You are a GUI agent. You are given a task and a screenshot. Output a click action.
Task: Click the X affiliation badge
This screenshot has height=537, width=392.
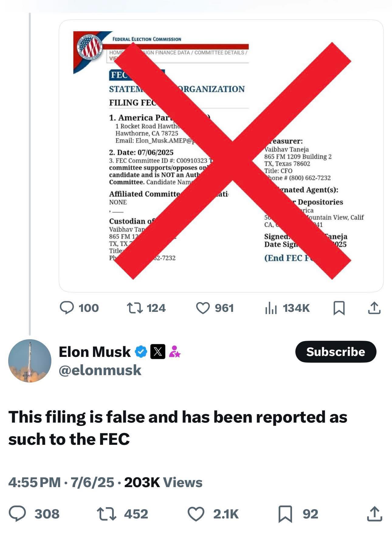point(158,352)
